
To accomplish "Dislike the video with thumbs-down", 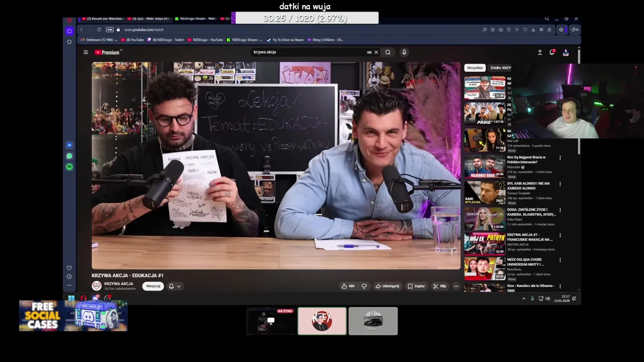I will pos(364,286).
